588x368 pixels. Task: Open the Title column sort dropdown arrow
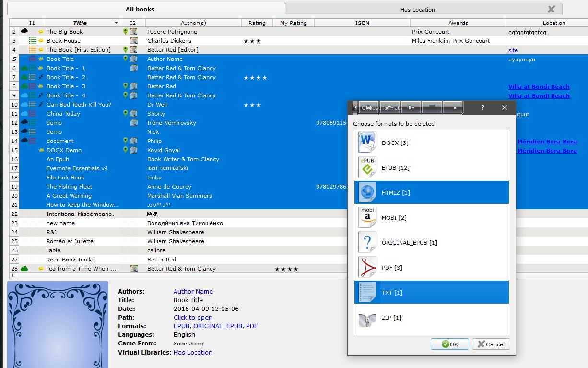tap(116, 23)
